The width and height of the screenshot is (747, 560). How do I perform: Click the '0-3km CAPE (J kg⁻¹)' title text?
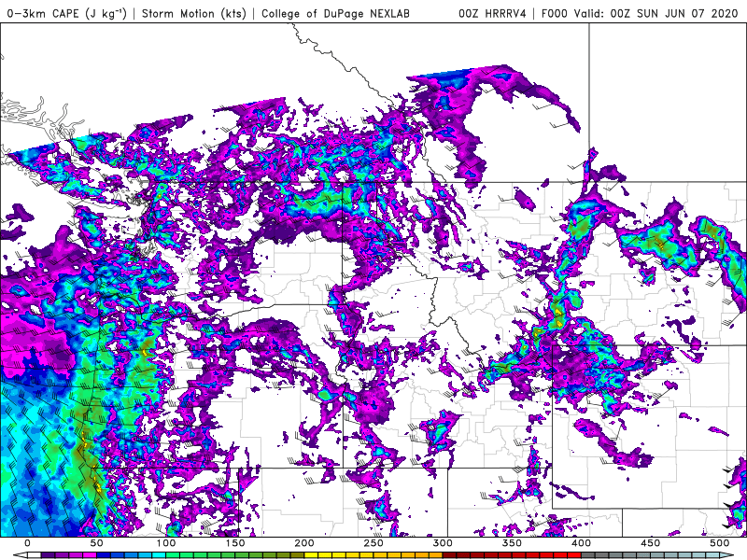(x=66, y=13)
